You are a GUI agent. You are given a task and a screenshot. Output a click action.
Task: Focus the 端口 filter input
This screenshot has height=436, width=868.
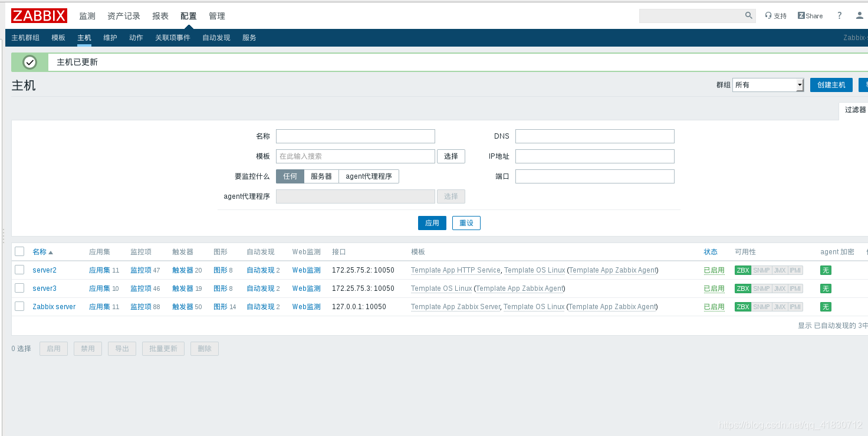click(x=595, y=176)
